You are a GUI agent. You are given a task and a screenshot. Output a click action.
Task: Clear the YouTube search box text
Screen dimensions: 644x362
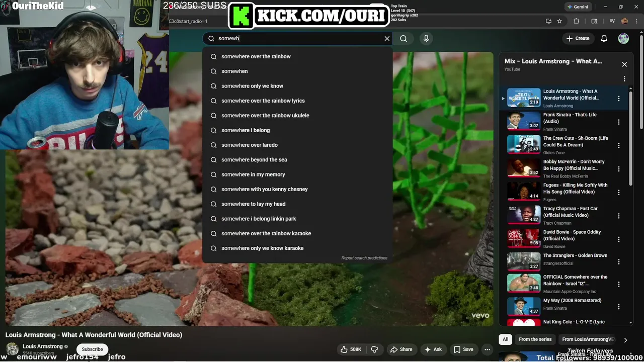coord(387,38)
